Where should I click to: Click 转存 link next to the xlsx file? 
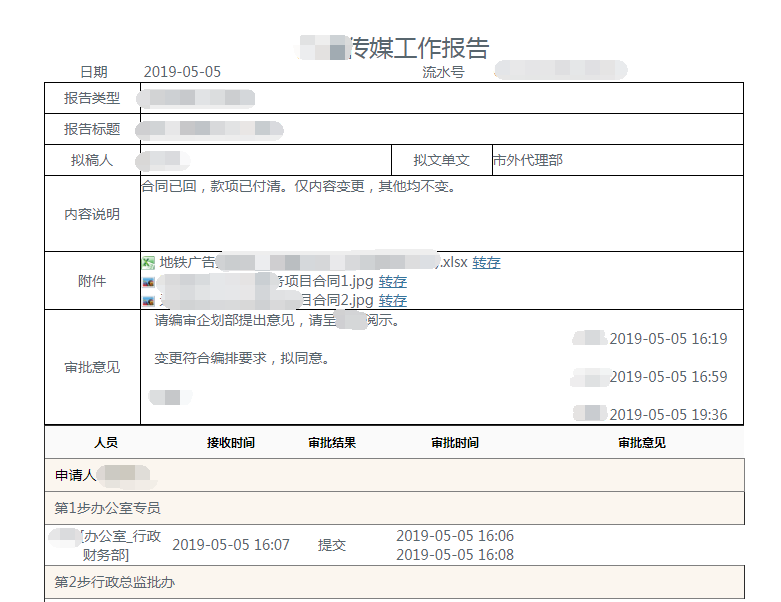point(486,262)
